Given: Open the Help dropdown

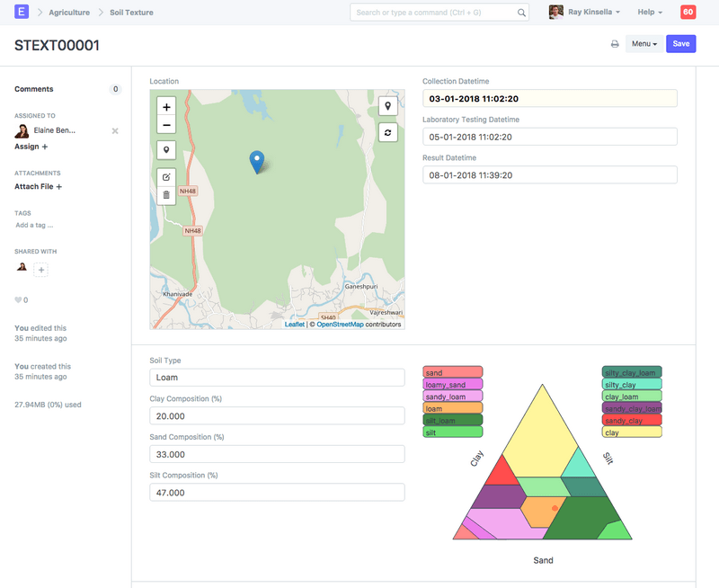Looking at the screenshot, I should 650,13.
